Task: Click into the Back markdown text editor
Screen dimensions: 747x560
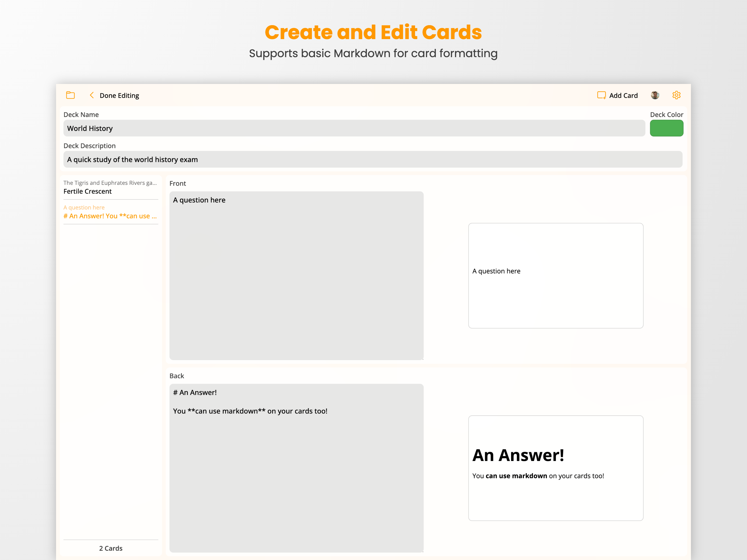Action: [x=296, y=468]
